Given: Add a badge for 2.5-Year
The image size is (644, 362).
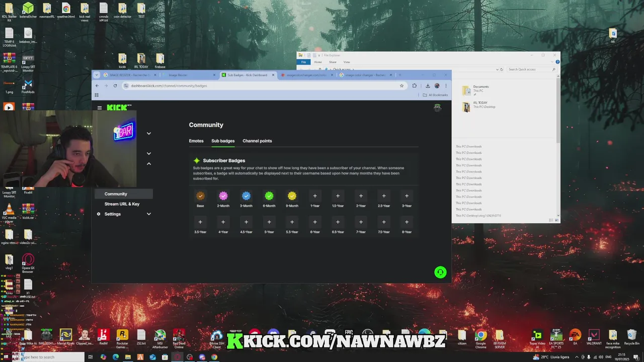Looking at the screenshot, I should (384, 196).
